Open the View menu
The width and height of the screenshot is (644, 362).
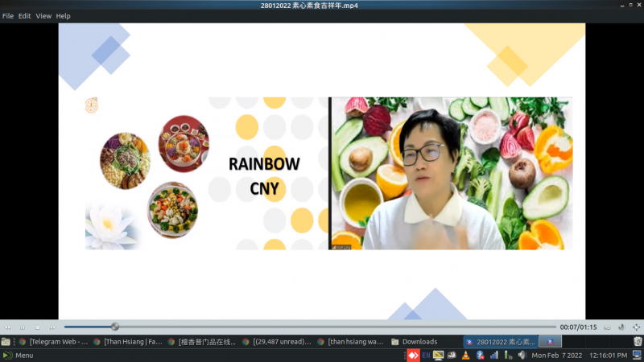[43, 16]
